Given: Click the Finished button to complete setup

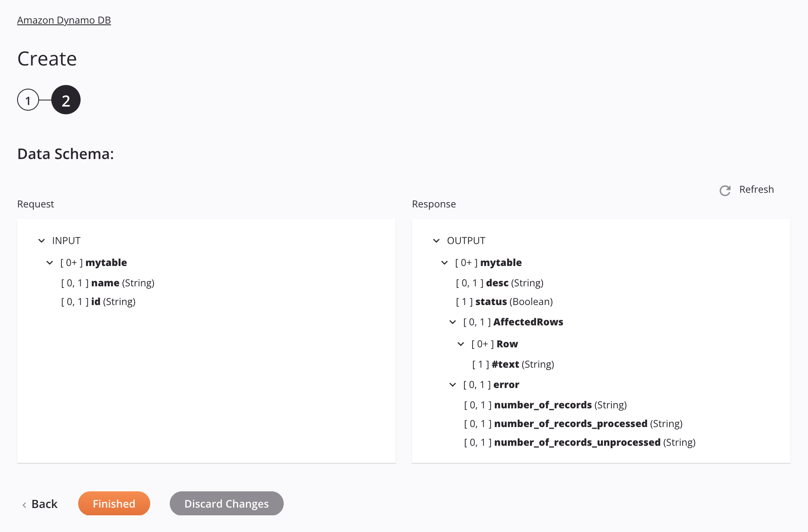Looking at the screenshot, I should tap(114, 503).
